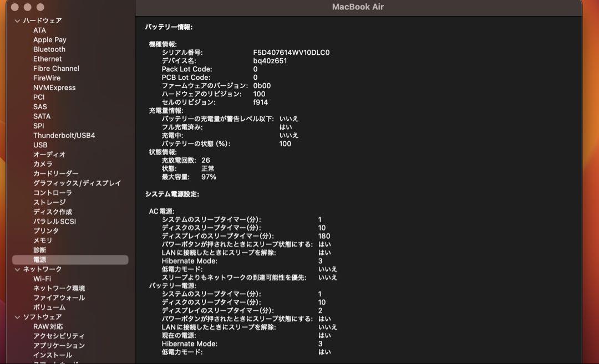Open SATA information
The image size is (599, 364).
point(42,116)
